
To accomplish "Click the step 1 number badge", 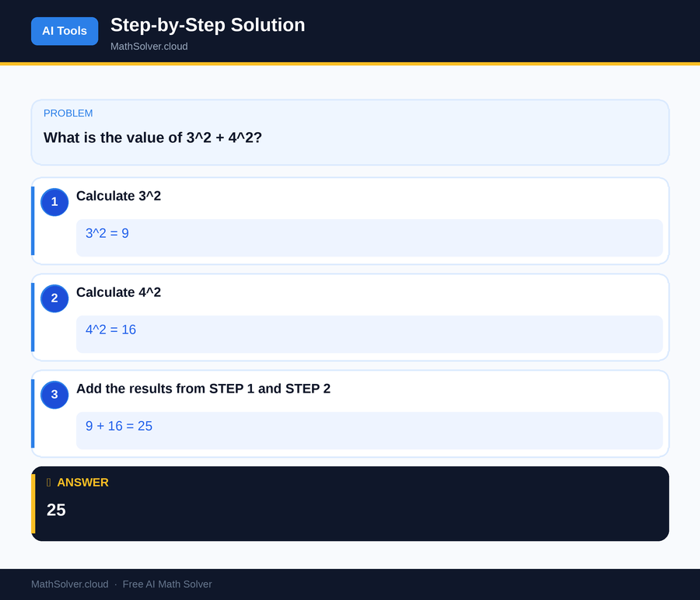I will tap(54, 202).
